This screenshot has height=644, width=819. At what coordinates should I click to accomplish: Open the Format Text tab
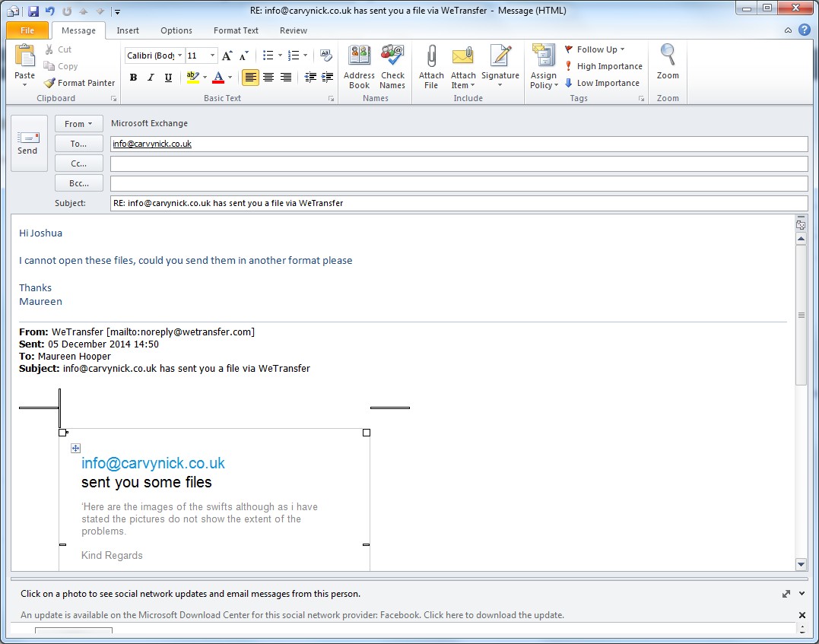[236, 30]
